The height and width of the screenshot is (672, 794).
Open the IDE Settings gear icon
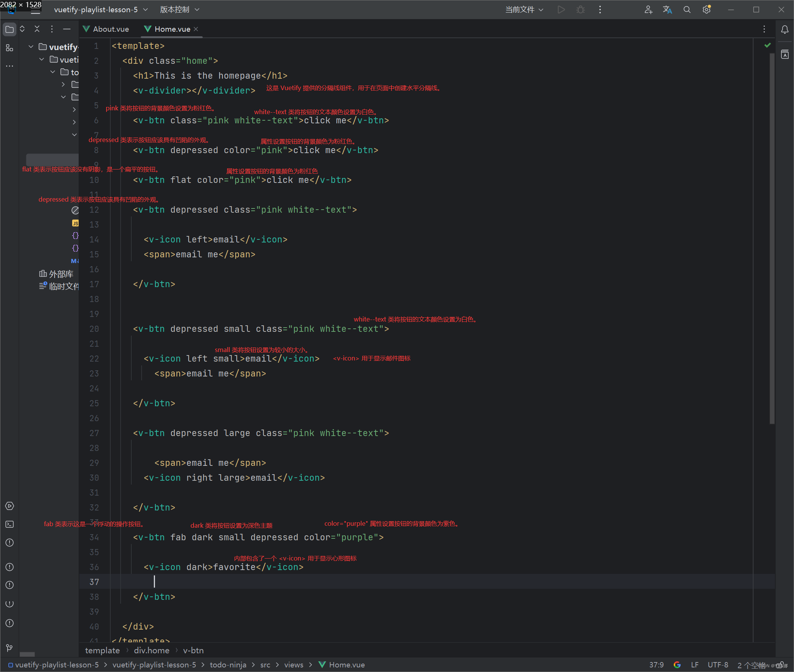(x=707, y=10)
